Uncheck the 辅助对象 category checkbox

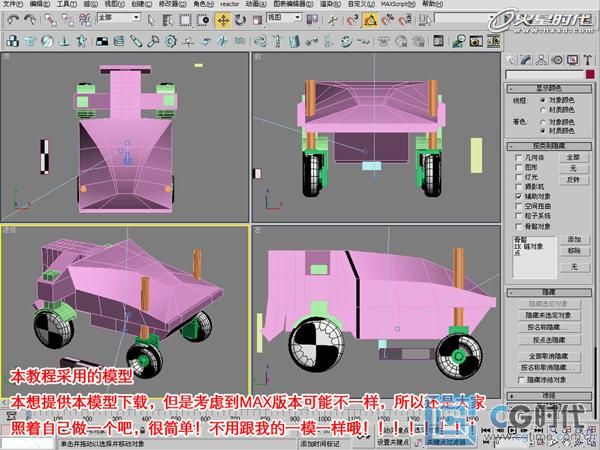pyautogui.click(x=518, y=196)
